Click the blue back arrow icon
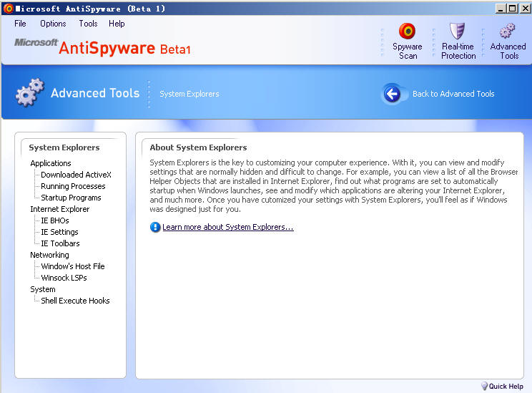 pyautogui.click(x=392, y=94)
